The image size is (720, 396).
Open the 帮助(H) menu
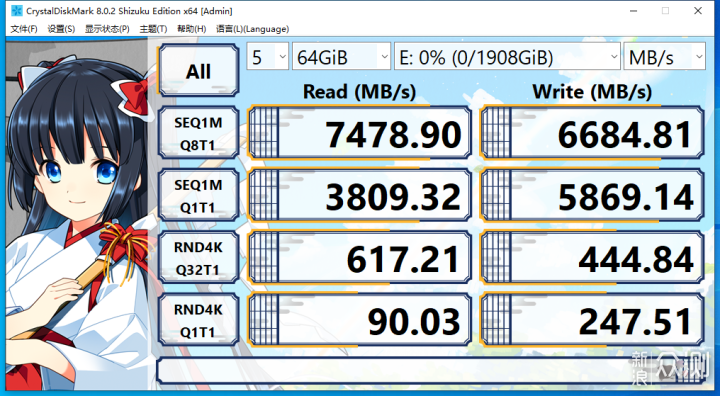pos(191,29)
